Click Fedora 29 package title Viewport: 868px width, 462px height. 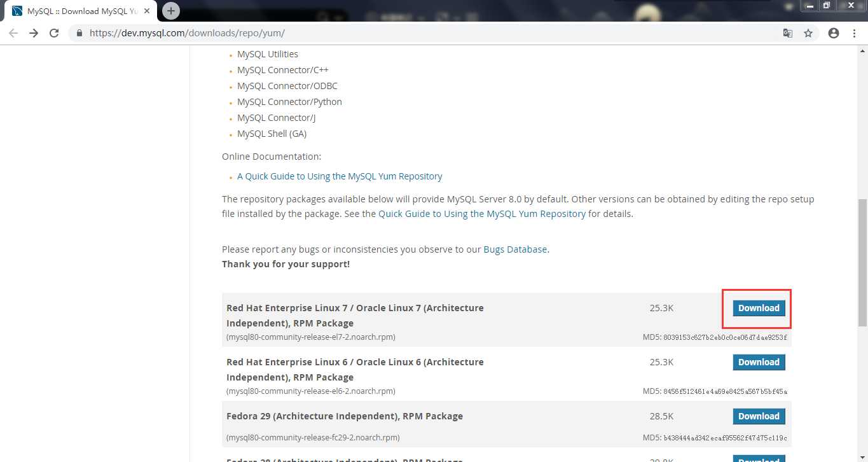[345, 416]
